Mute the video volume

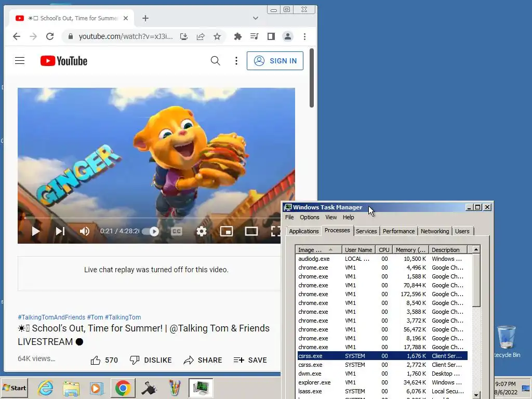(x=85, y=231)
